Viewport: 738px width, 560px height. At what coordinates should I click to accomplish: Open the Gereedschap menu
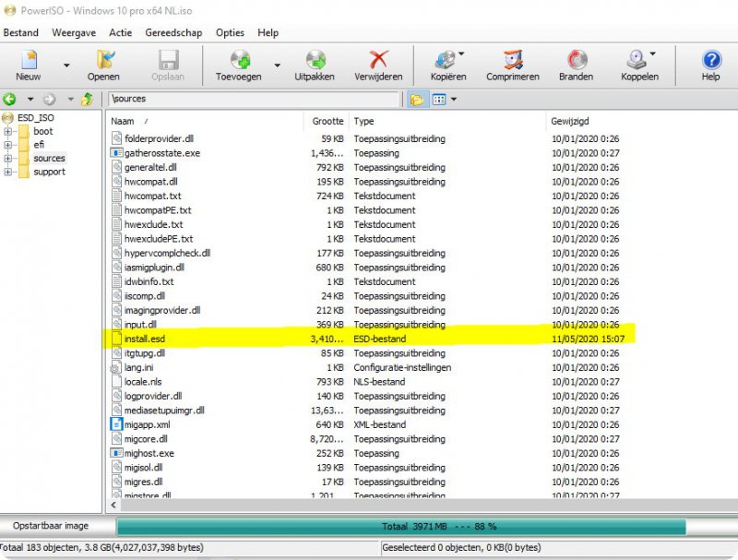coord(173,32)
